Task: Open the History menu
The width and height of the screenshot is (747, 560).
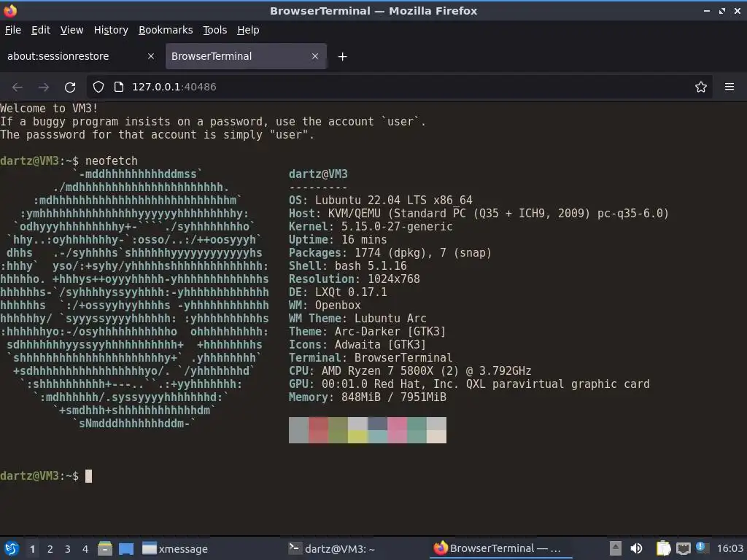Action: pos(111,30)
